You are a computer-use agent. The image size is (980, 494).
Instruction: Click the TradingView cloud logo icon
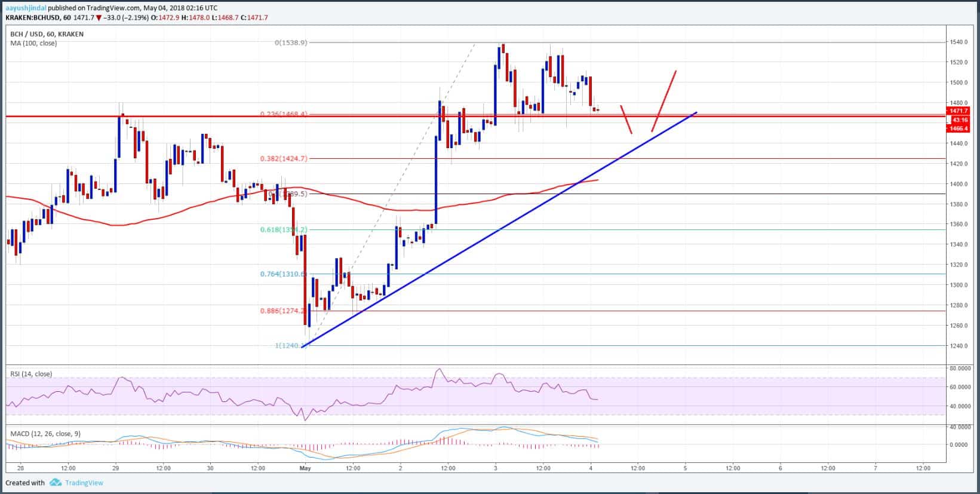pos(56,483)
